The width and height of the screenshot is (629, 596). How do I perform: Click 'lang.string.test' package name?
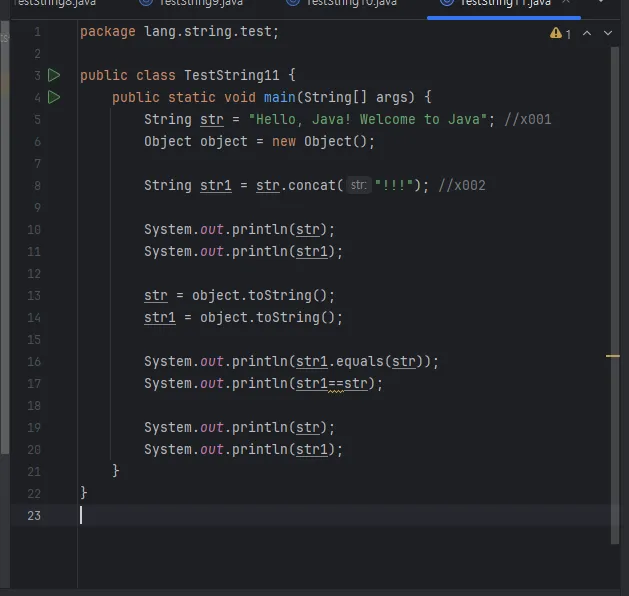[x=207, y=32]
